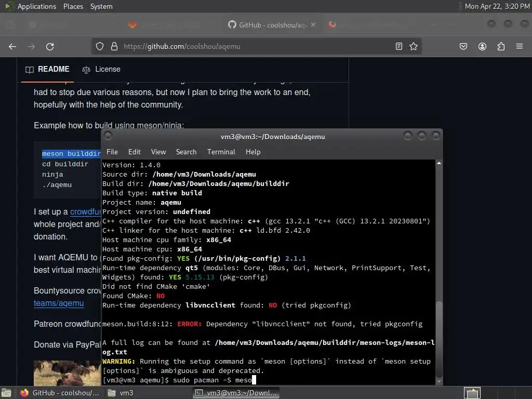532x399 pixels.
Task: Click the yellow WARNING: text in terminal
Action: coord(119,362)
